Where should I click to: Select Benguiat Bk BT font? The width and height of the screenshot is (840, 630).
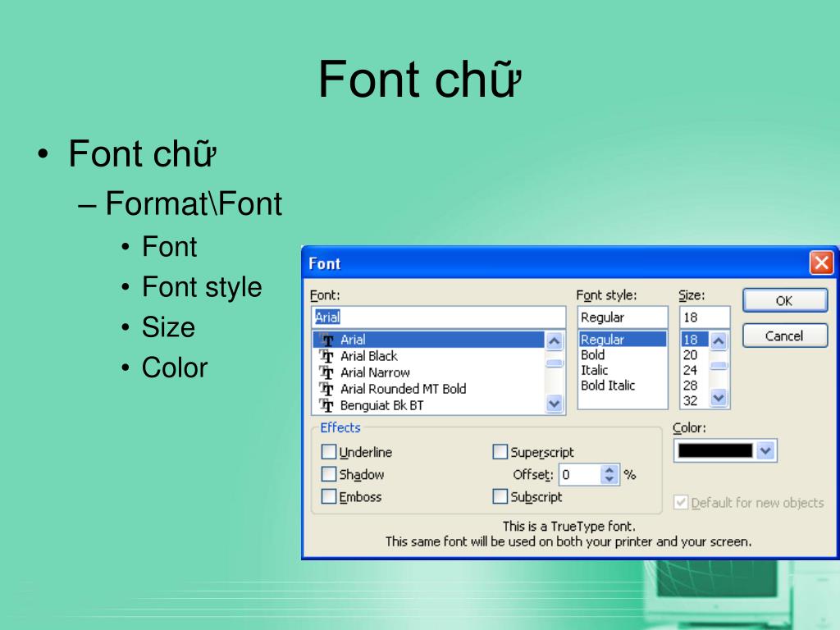(428, 405)
